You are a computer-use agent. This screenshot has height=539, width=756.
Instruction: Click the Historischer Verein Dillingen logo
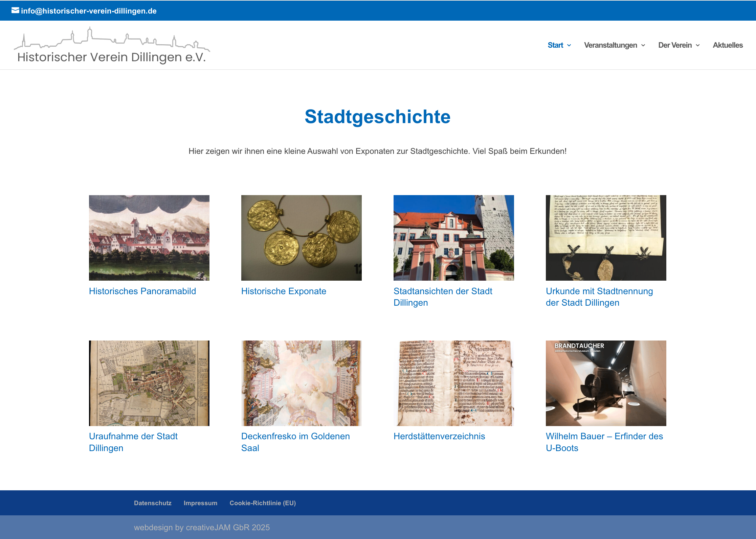tap(112, 46)
